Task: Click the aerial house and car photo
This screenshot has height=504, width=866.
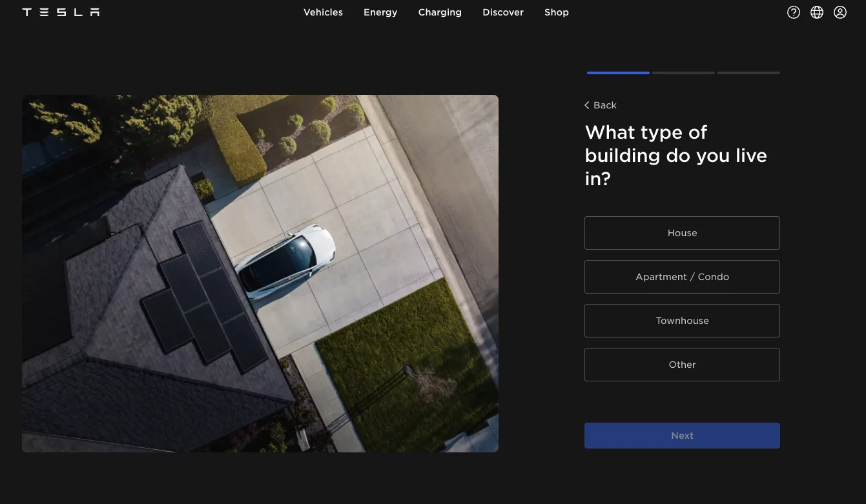Action: point(260,274)
